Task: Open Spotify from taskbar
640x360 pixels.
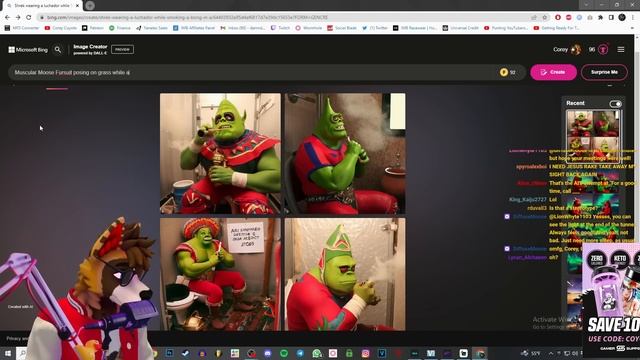Action: [x=284, y=353]
